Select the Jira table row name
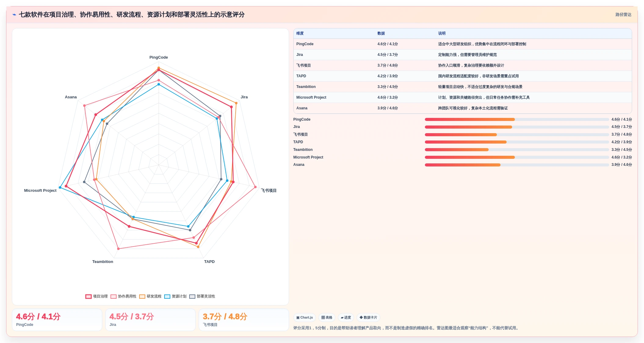 pos(300,55)
